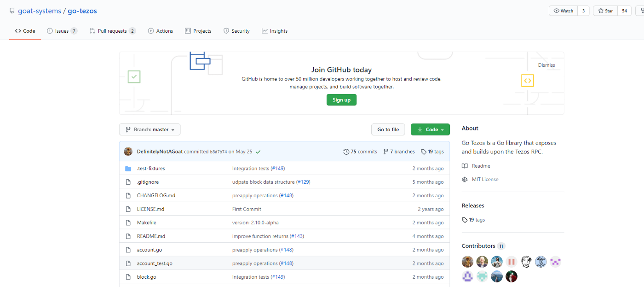644x287 pixels.
Task: Open the account.go file
Action: 149,250
